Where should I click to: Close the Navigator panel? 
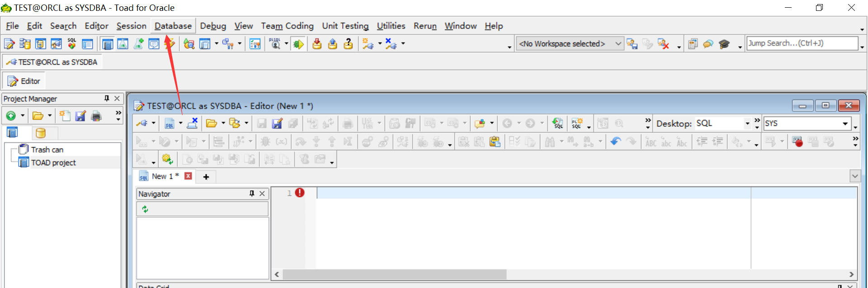click(x=262, y=193)
